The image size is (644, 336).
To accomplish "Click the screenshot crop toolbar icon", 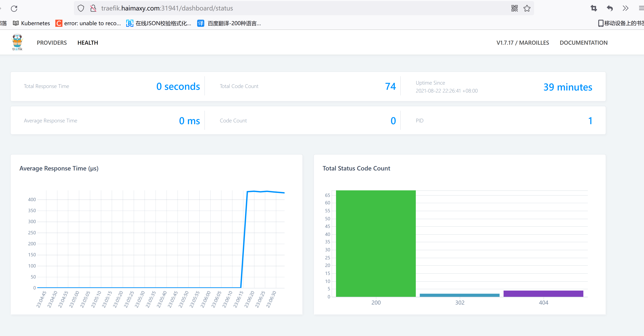I will (594, 8).
